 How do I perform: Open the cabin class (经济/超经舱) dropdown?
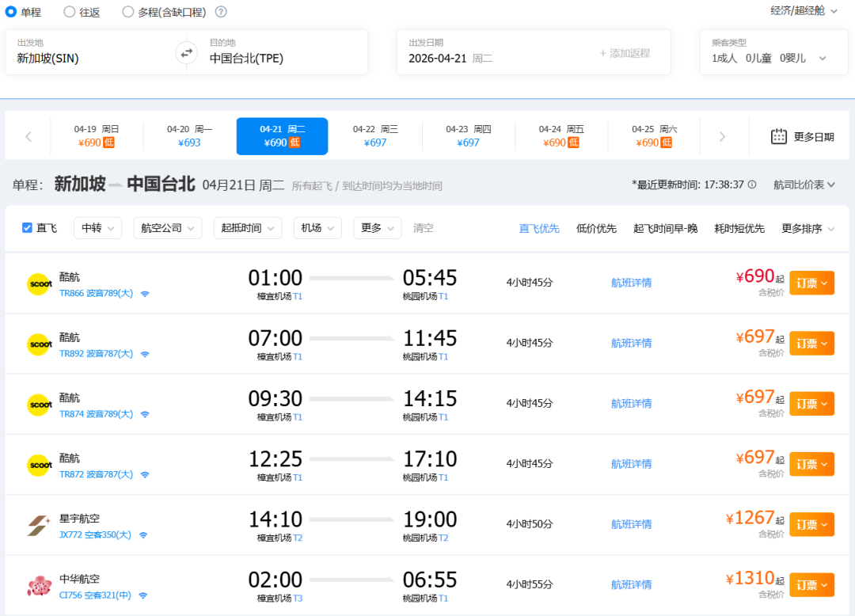coord(804,11)
